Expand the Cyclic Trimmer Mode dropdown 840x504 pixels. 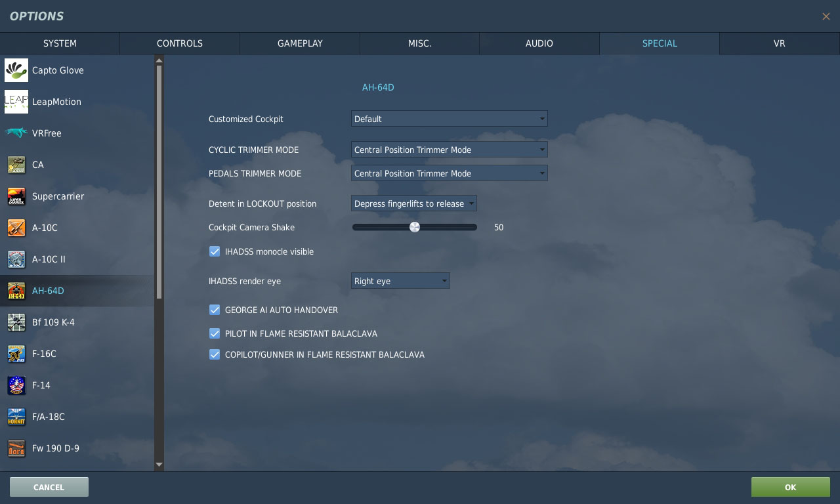tap(449, 150)
